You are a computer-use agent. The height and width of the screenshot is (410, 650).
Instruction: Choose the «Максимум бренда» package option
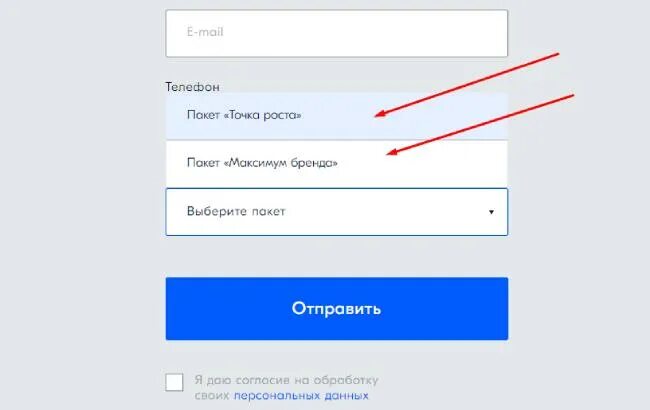tap(337, 163)
